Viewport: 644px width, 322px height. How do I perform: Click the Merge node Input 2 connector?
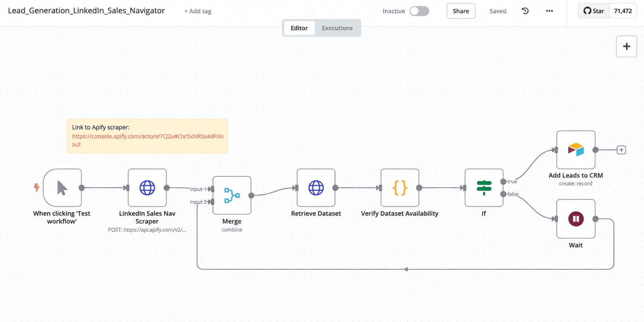coord(212,202)
